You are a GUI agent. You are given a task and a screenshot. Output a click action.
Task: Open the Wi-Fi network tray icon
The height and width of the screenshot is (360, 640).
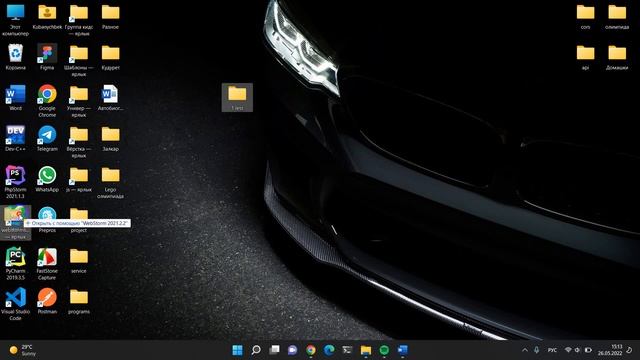[x=568, y=350]
